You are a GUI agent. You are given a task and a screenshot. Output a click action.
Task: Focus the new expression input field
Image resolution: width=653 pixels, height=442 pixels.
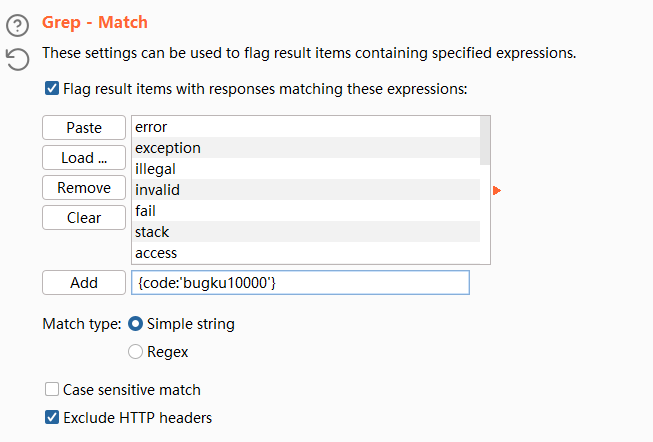click(x=300, y=283)
